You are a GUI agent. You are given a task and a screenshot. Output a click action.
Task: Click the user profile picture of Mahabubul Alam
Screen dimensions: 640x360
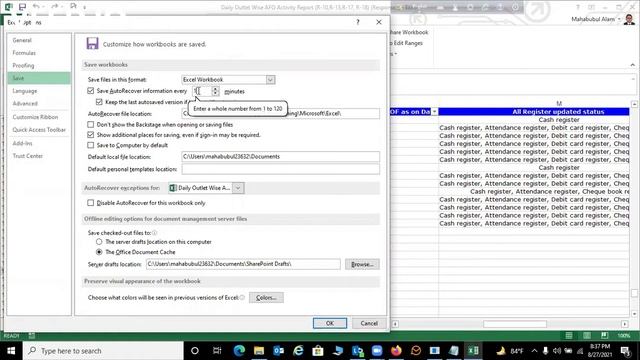click(629, 19)
